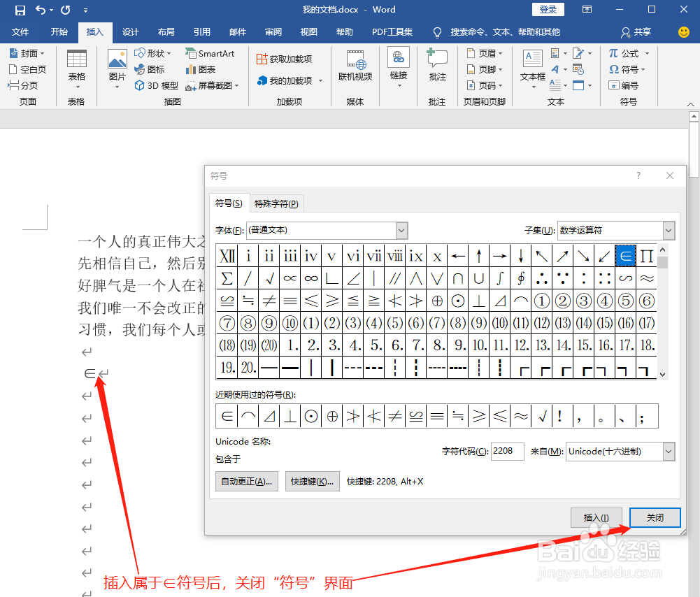Open Shapes (形状) gallery
This screenshot has width=700, height=597.
coord(152,54)
